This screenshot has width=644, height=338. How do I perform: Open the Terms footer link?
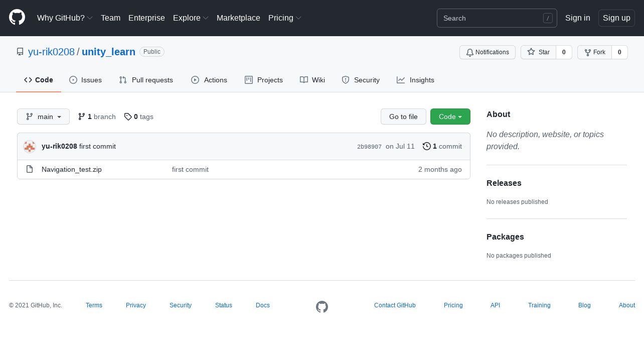point(94,305)
